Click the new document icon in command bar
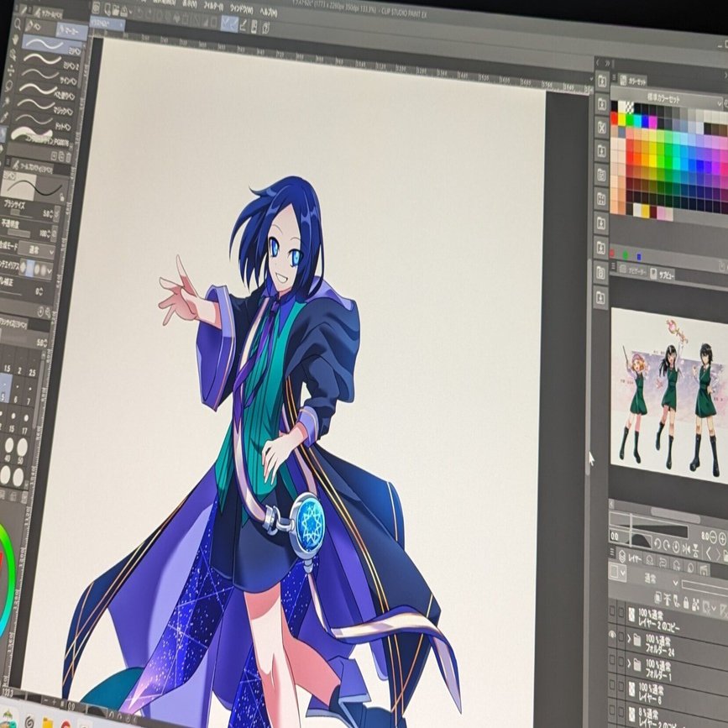 click(x=107, y=11)
